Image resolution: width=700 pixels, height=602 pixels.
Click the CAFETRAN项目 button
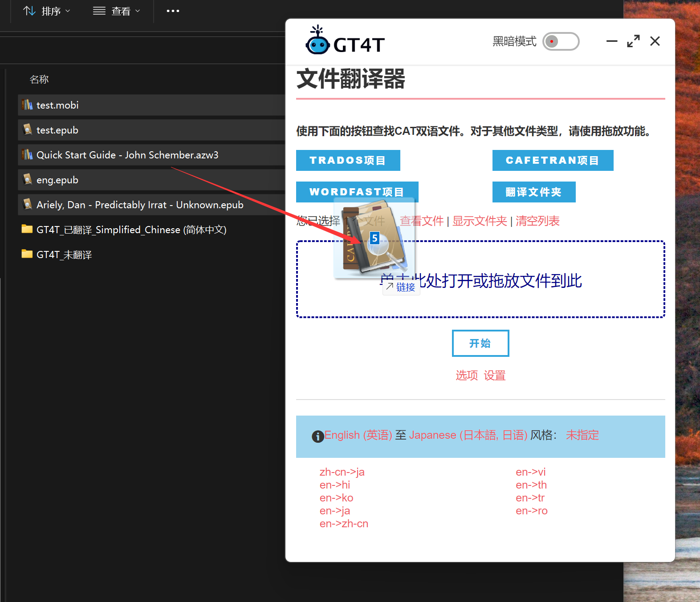pyautogui.click(x=553, y=160)
